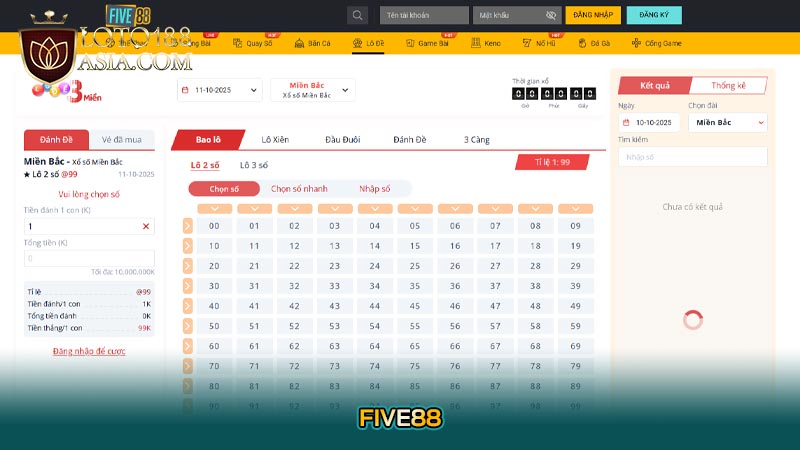The image size is (800, 450).
Task: Toggle lottery number 12
Action: (x=294, y=246)
